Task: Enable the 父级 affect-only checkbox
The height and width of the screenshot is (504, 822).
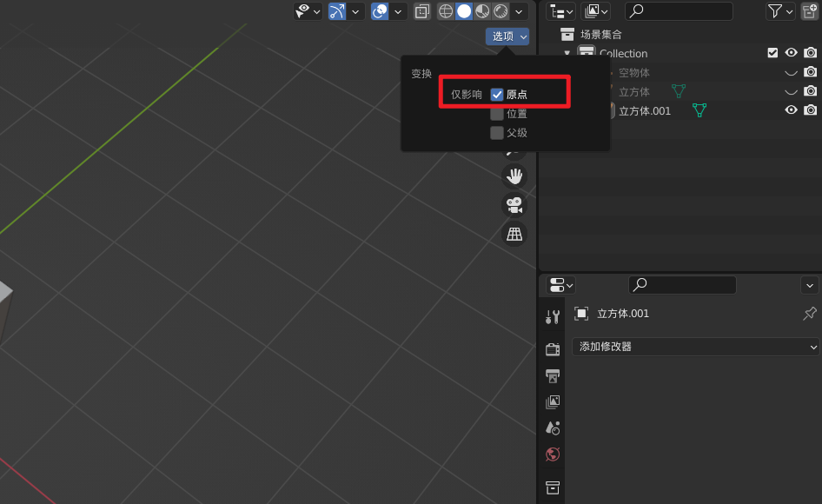Action: (x=496, y=133)
